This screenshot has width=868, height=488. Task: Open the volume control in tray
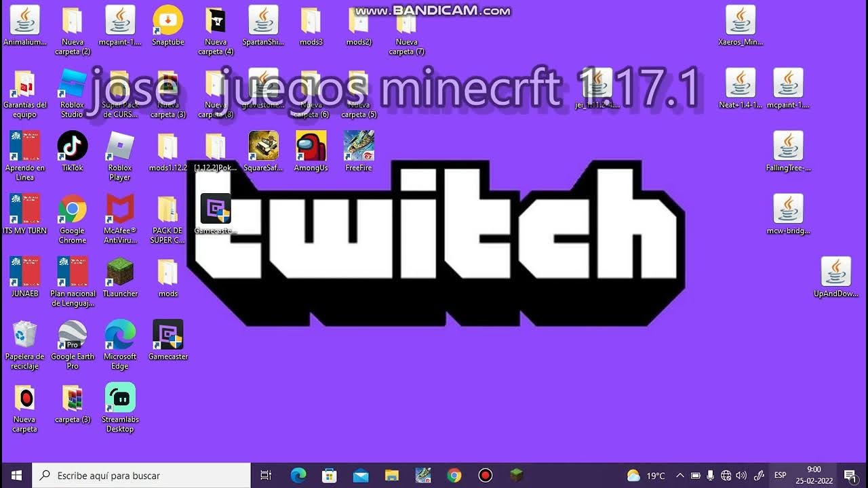[741, 476]
